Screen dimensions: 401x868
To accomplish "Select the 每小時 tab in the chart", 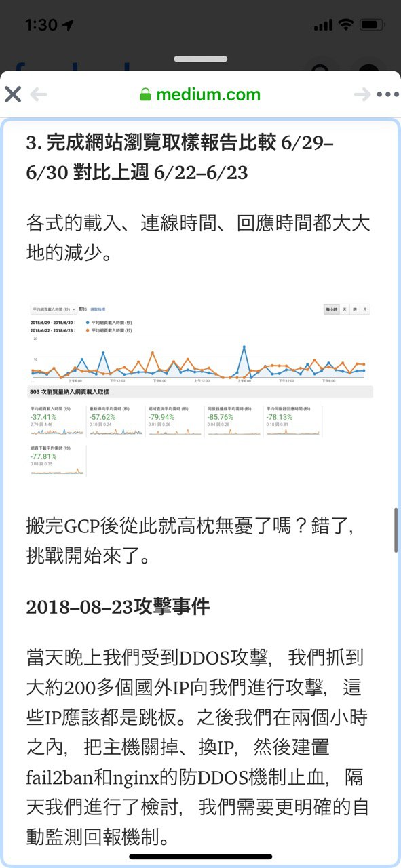I will 331,309.
